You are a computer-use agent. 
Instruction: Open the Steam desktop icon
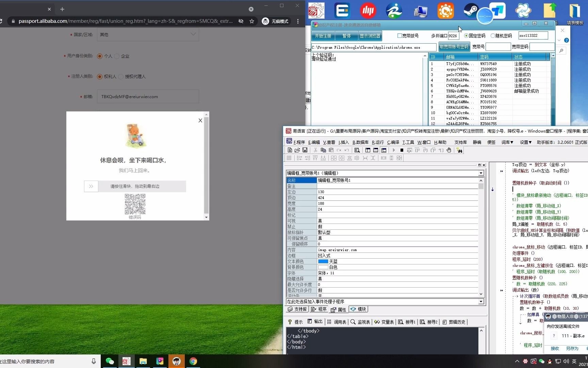click(472, 11)
